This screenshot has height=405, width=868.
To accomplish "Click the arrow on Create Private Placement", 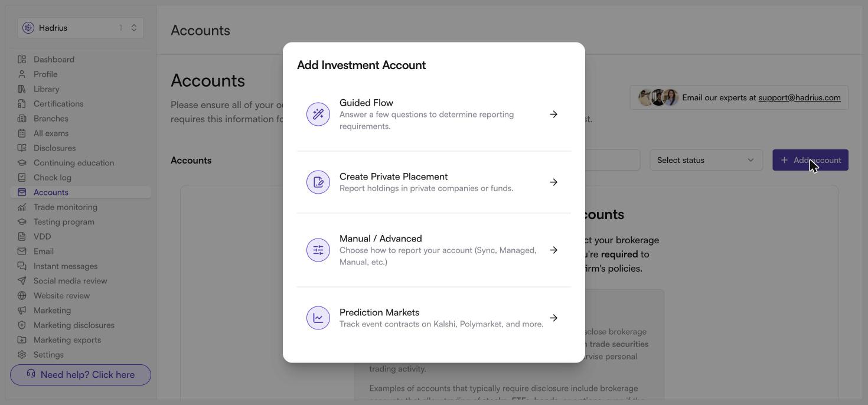I will click(554, 182).
